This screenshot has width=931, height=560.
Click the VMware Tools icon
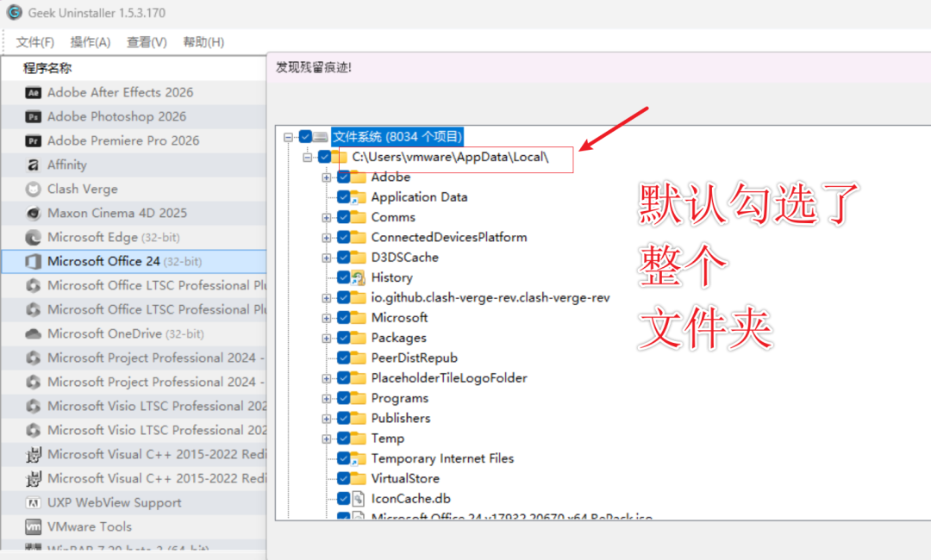point(34,526)
